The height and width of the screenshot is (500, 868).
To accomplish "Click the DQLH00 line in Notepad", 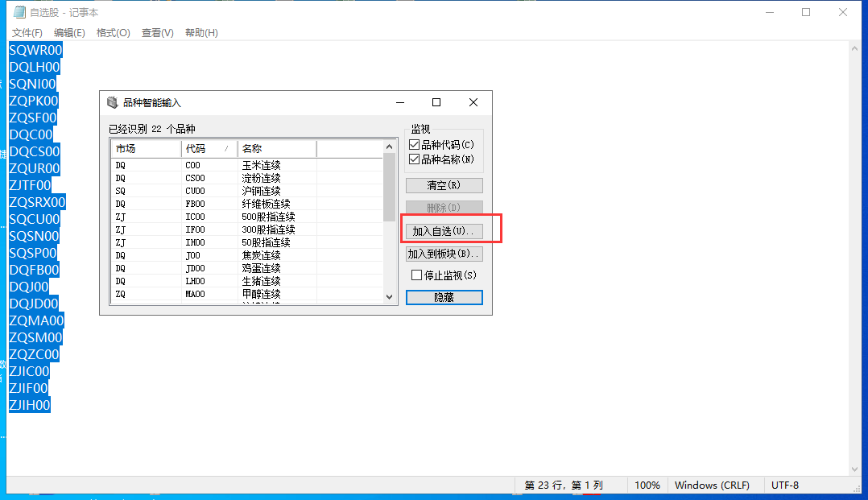I will [x=35, y=67].
